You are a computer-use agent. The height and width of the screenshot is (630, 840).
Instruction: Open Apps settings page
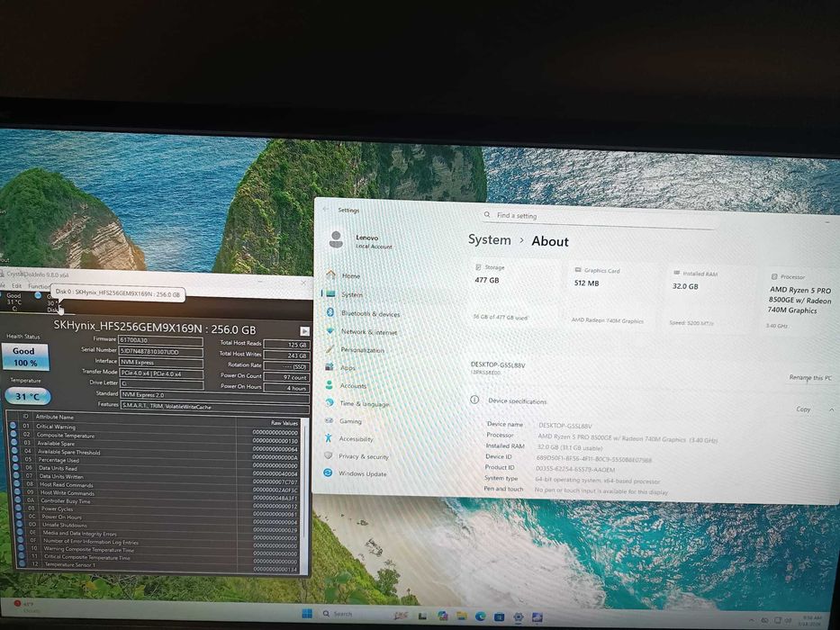340,367
